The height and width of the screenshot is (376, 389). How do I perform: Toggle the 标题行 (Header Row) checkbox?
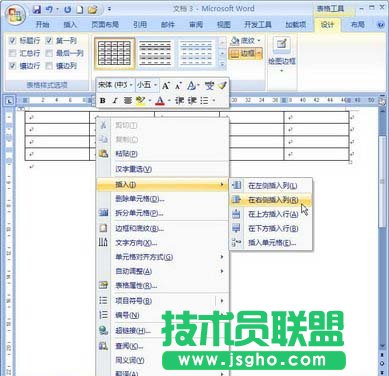point(12,41)
